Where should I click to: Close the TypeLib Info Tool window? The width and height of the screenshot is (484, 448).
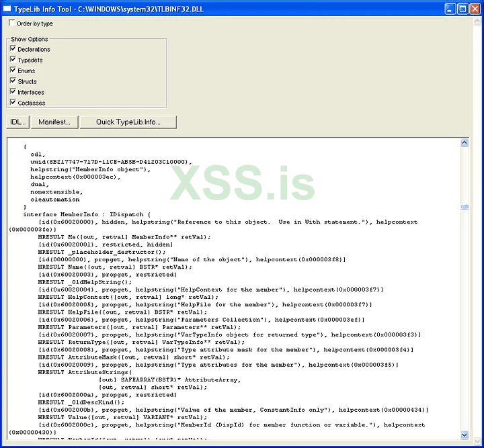pos(475,9)
